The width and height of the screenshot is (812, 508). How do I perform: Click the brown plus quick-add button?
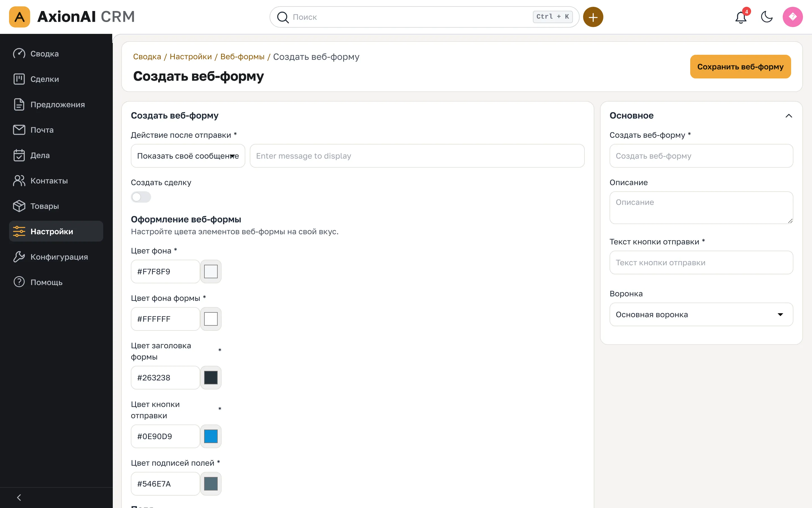coord(593,17)
